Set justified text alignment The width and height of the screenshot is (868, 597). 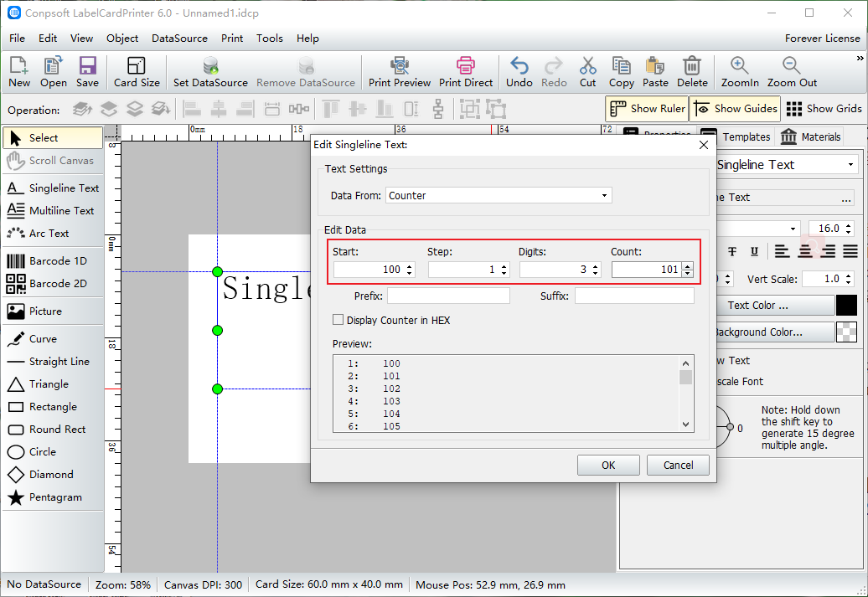[x=850, y=252]
